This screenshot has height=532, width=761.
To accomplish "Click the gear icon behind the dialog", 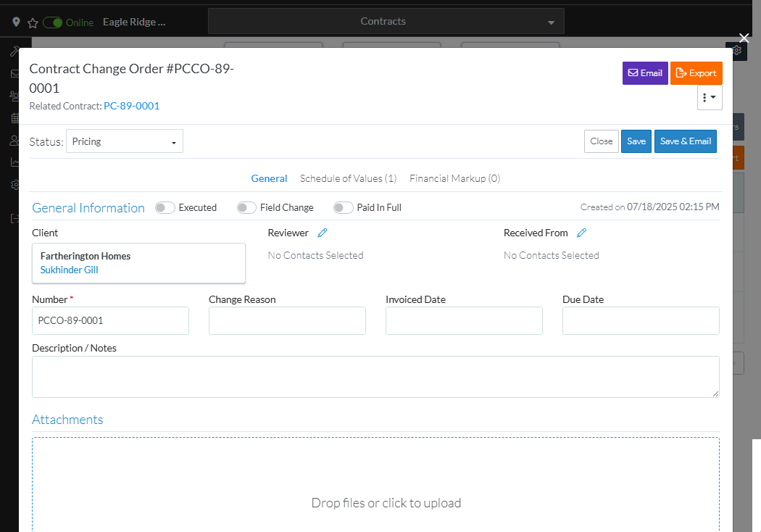I will coord(737,50).
